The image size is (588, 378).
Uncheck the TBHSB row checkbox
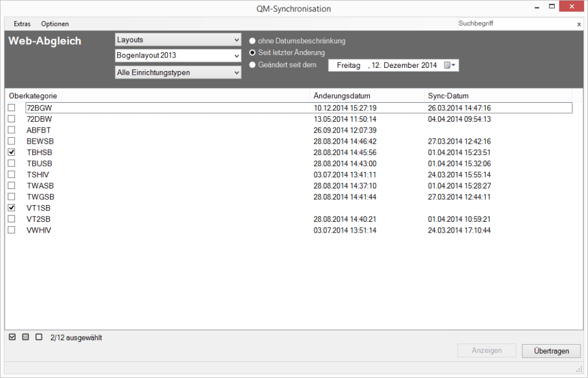[11, 152]
